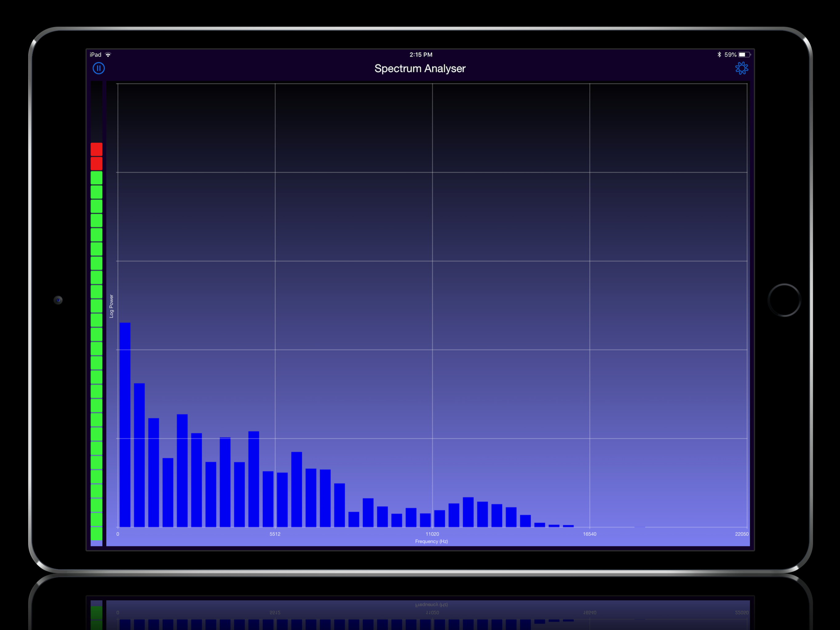The image size is (840, 630).
Task: Click the lowest green level meter segment
Action: 97,533
